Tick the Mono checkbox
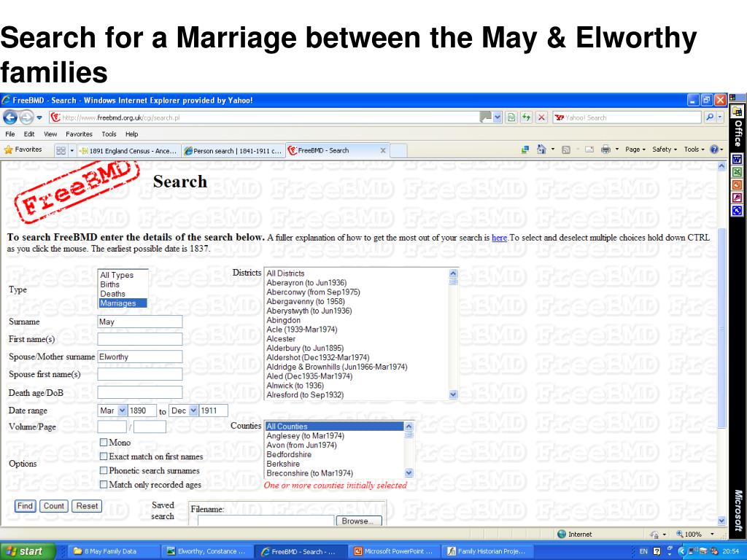This screenshot has height=560, width=747. 104,443
